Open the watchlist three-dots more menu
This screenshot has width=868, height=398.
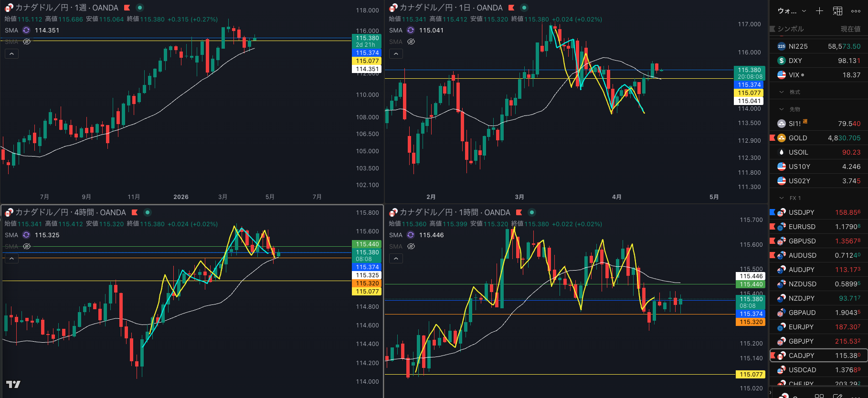(856, 11)
